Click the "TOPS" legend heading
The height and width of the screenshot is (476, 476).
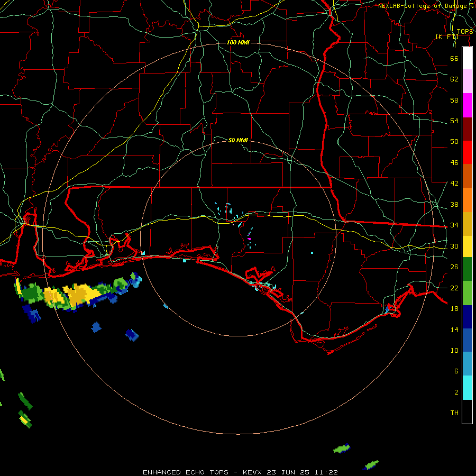pyautogui.click(x=465, y=32)
